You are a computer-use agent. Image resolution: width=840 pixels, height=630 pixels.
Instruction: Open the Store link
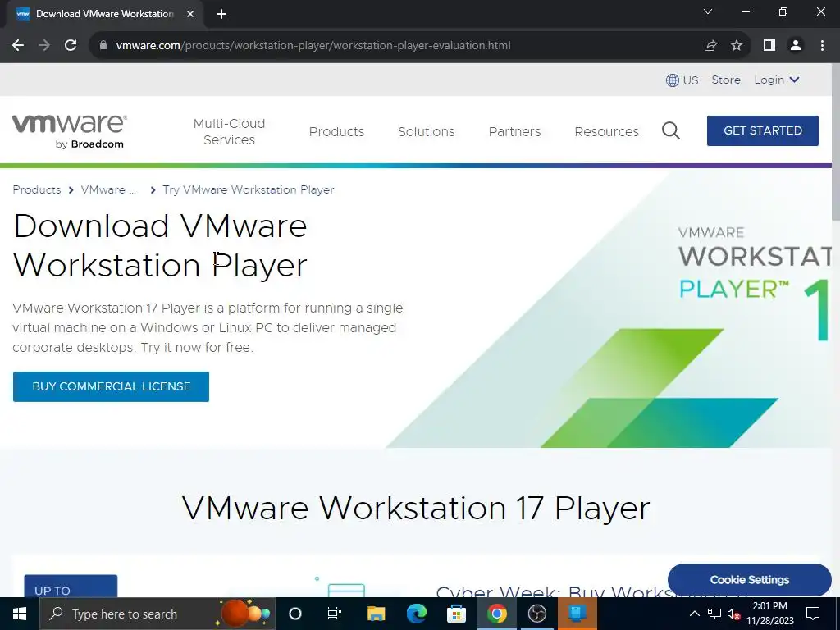tap(726, 80)
